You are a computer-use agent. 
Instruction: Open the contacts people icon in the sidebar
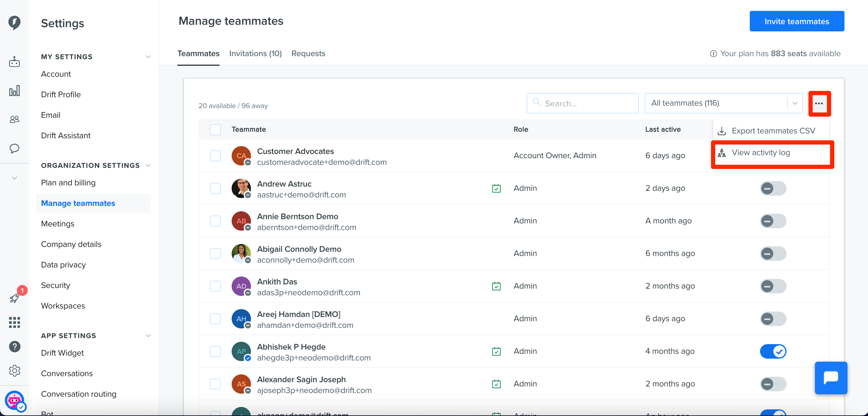[x=14, y=119]
